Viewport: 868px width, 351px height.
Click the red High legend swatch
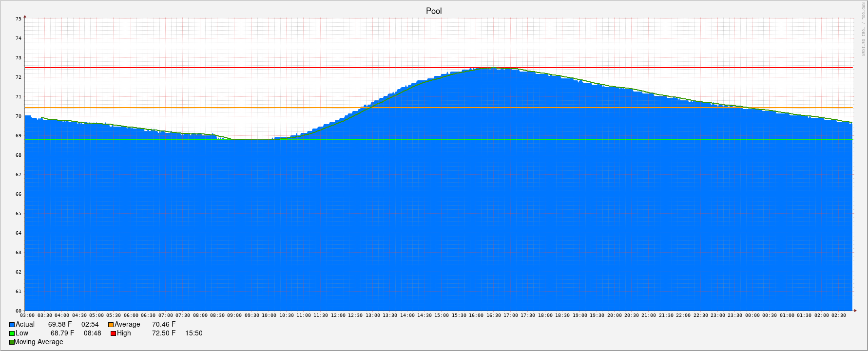[x=113, y=333]
